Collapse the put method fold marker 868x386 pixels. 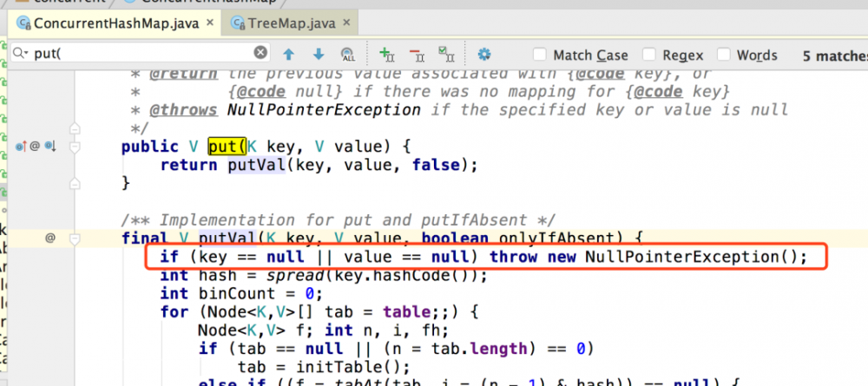tap(75, 147)
